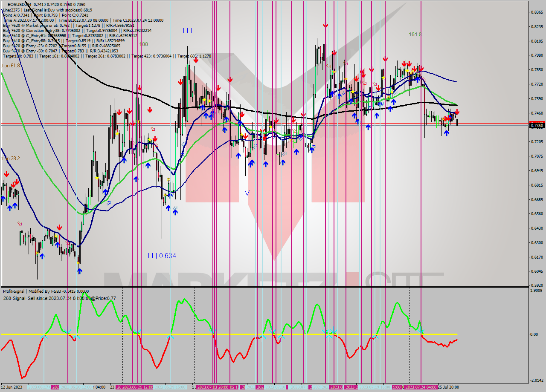546x392 pixels.
Task: Click the '2023.07.24 04:00' time marker label
Action: pyautogui.click(x=421, y=387)
